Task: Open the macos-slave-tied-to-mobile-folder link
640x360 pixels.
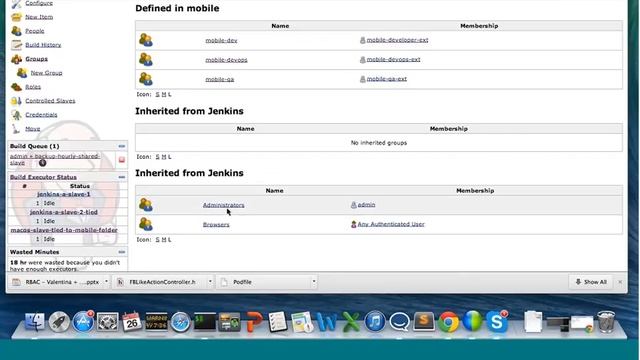Action: [x=64, y=230]
